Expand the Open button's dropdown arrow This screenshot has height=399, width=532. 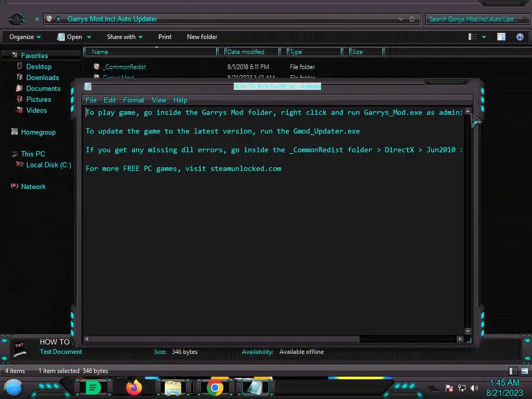[x=89, y=37]
